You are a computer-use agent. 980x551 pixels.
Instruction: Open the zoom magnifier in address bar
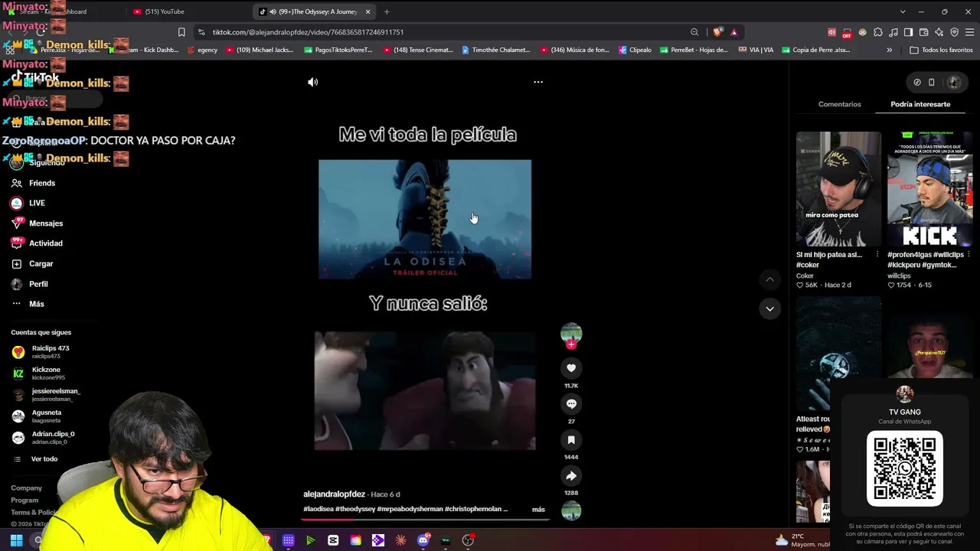tap(694, 32)
